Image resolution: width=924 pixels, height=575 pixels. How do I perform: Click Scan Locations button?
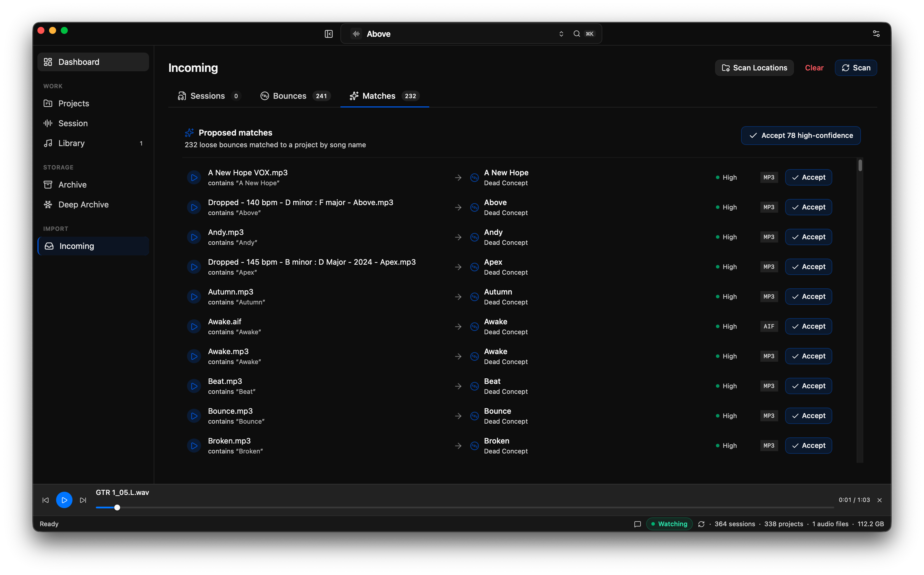click(x=754, y=68)
